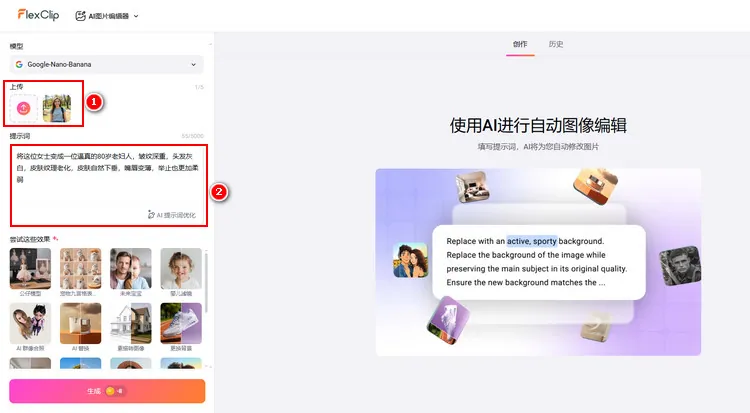
Task: Click the 1/5 upload counter
Action: [199, 87]
